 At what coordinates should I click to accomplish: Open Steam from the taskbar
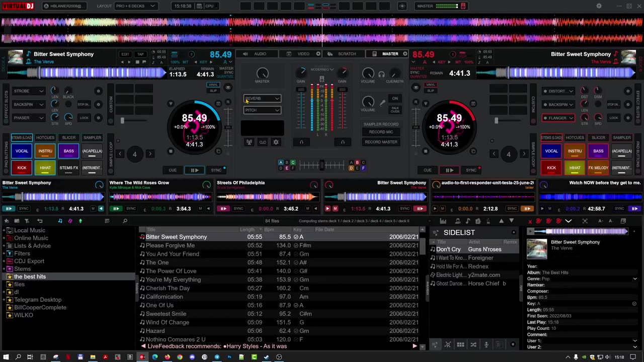tap(266, 357)
